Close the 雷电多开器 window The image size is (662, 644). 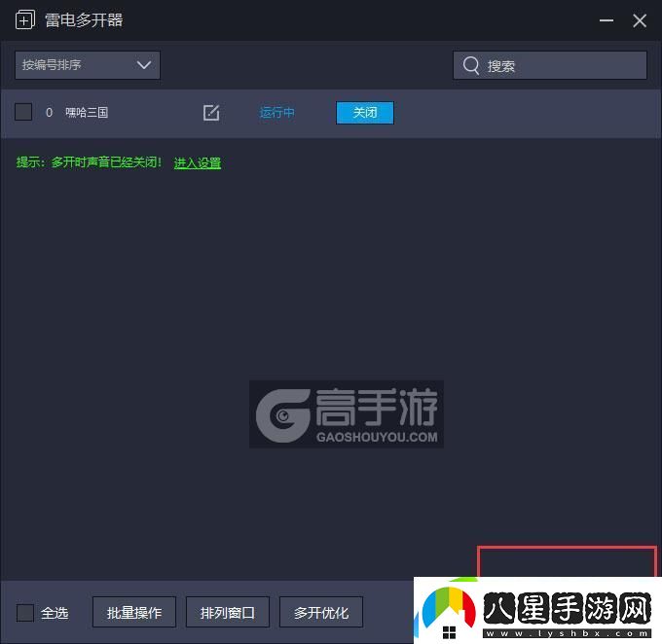click(640, 20)
